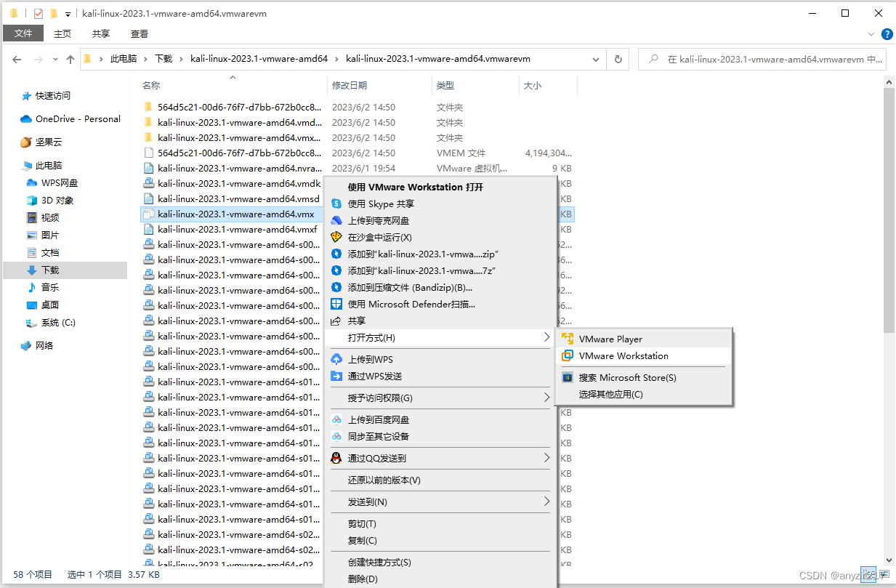Select 系统 (C:) in the navigation pane
896x588 pixels.
[x=58, y=323]
